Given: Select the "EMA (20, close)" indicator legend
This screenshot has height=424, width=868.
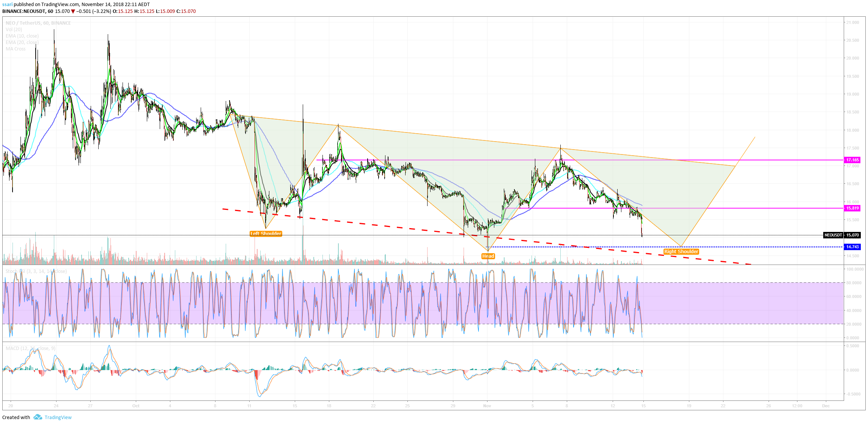Looking at the screenshot, I should [22, 43].
